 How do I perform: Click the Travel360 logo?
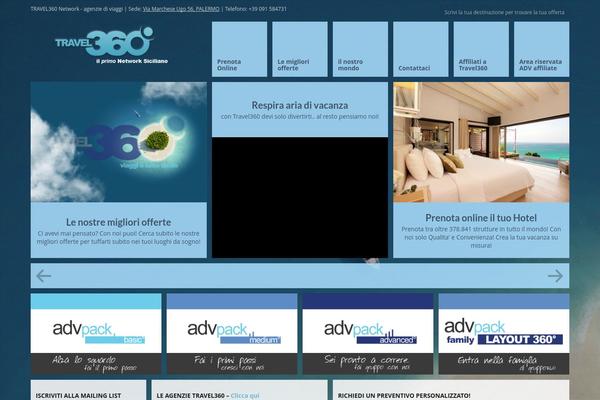pyautogui.click(x=111, y=45)
